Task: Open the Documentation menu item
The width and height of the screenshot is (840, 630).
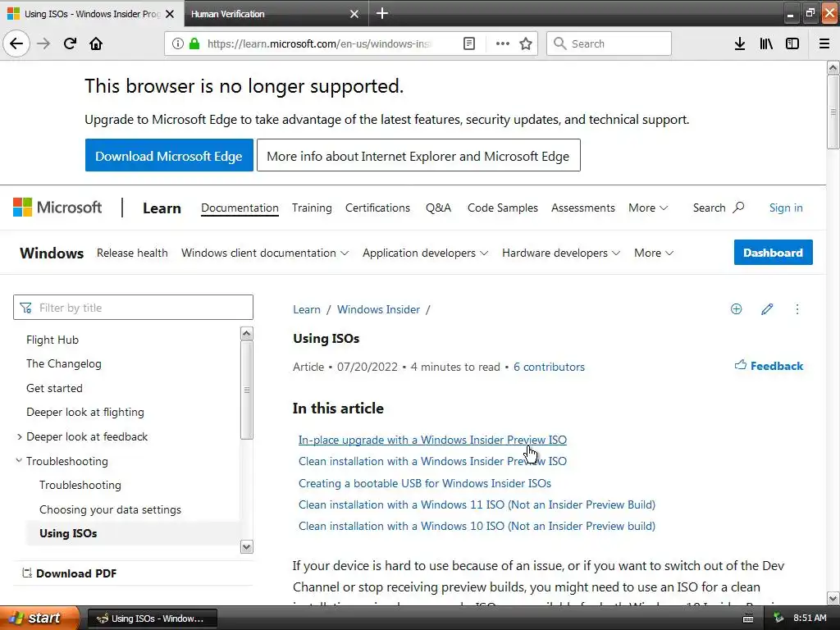Action: (x=240, y=208)
